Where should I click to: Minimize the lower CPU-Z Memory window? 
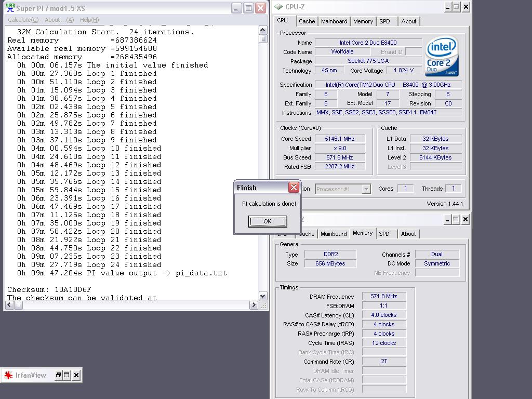[447, 220]
